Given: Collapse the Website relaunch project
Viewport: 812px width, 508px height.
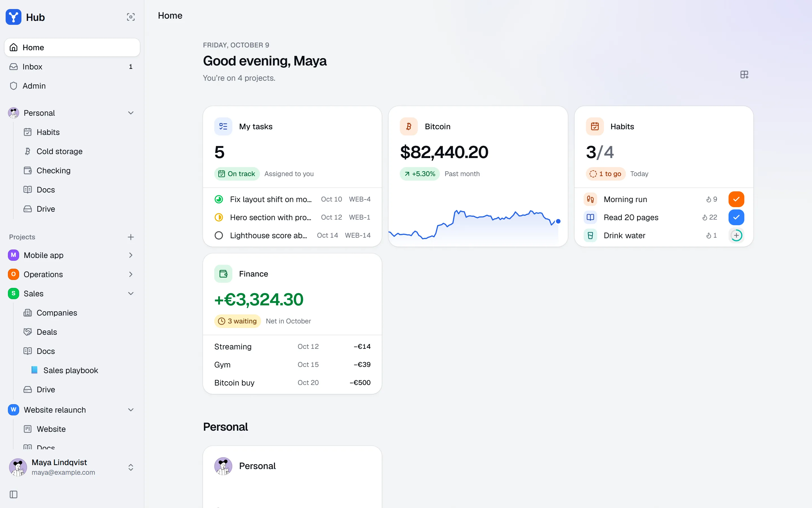Looking at the screenshot, I should pos(131,410).
